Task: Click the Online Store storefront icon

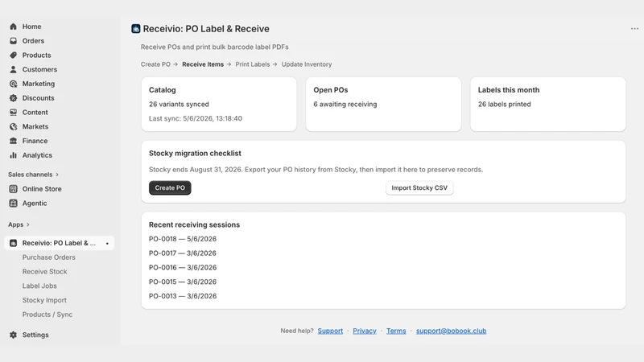Action: coord(13,189)
